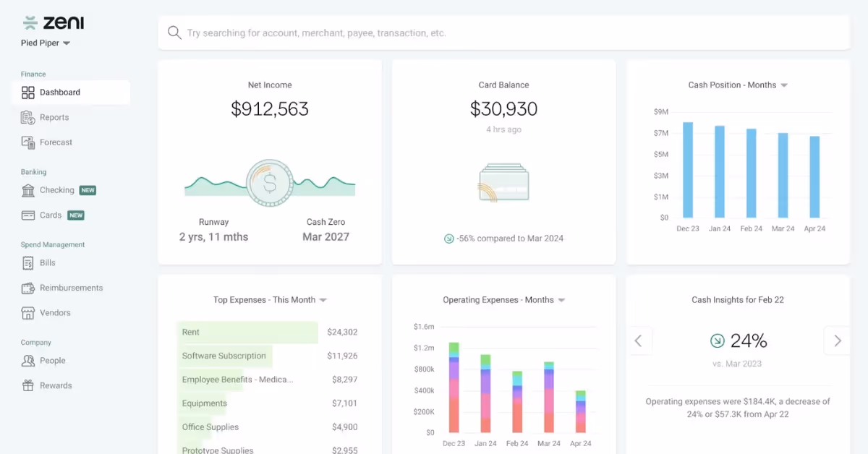Open the Pied Piper company switcher
Screen dimensions: 868x454
[46, 43]
